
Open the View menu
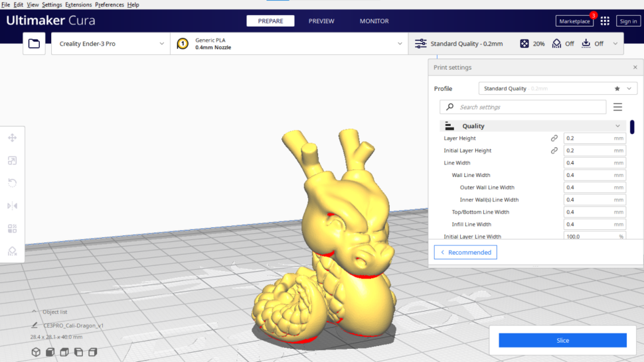click(x=33, y=5)
